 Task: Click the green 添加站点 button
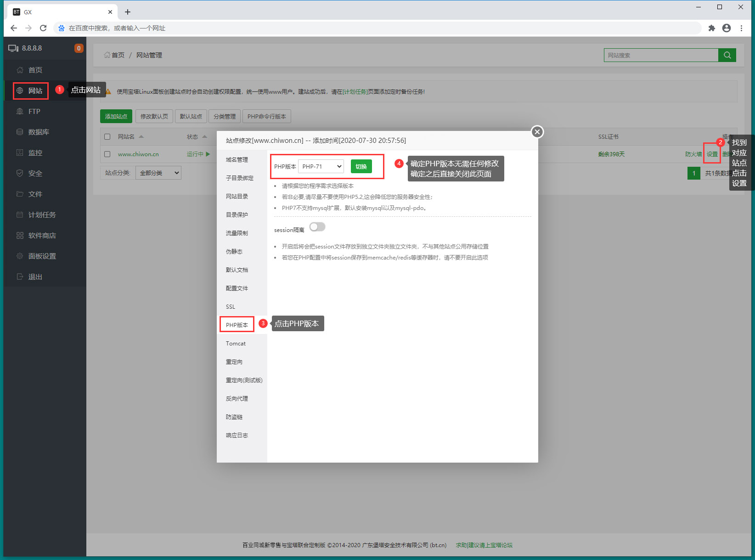click(116, 117)
